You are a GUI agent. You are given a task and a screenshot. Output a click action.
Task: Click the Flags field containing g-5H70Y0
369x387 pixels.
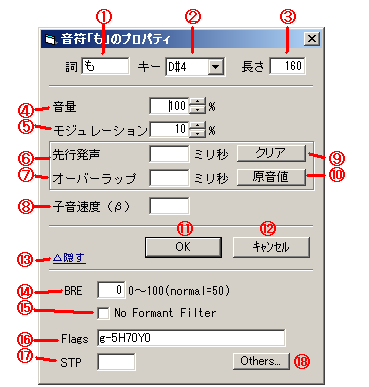coord(191,338)
